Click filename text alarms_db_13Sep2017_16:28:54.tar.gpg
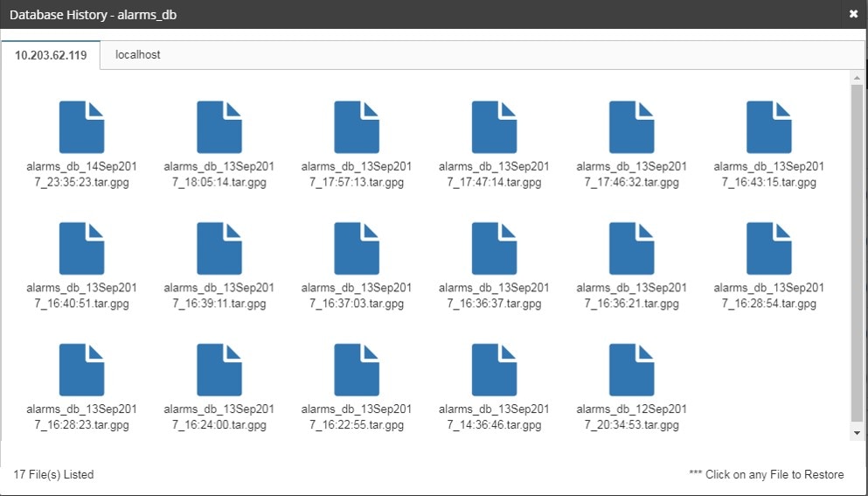Viewport: 868px width, 496px height. tap(769, 296)
